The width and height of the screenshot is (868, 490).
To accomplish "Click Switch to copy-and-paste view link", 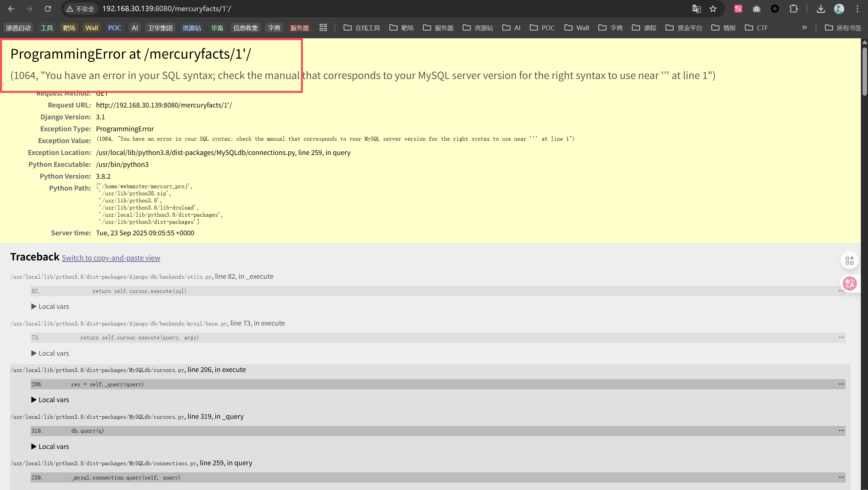I will point(111,258).
